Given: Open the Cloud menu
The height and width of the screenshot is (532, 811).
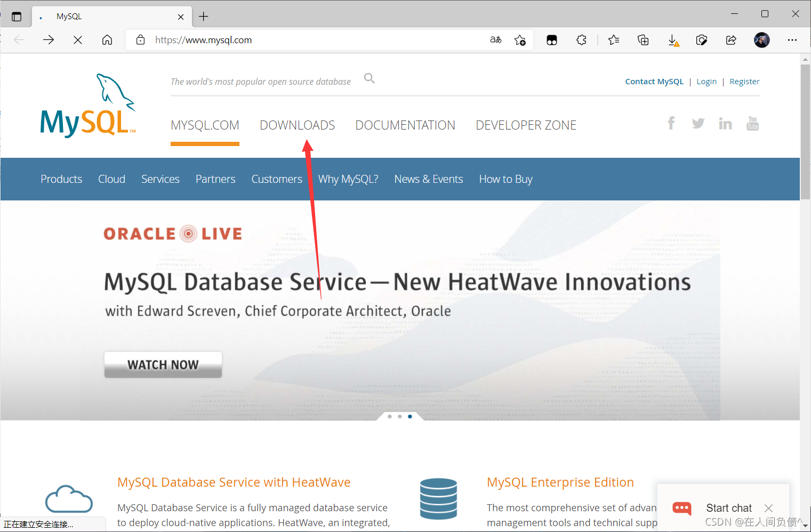Looking at the screenshot, I should [111, 179].
